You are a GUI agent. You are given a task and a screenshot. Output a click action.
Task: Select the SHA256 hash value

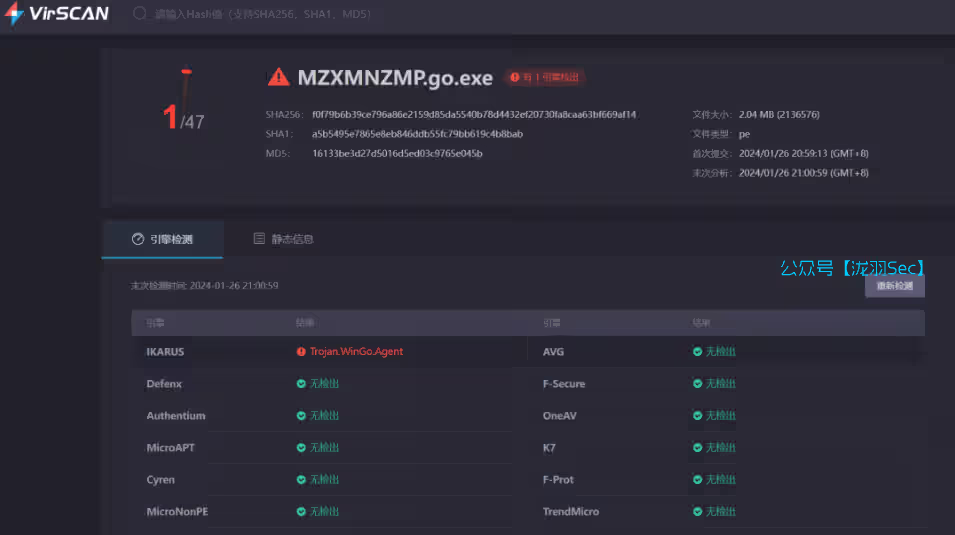473,114
